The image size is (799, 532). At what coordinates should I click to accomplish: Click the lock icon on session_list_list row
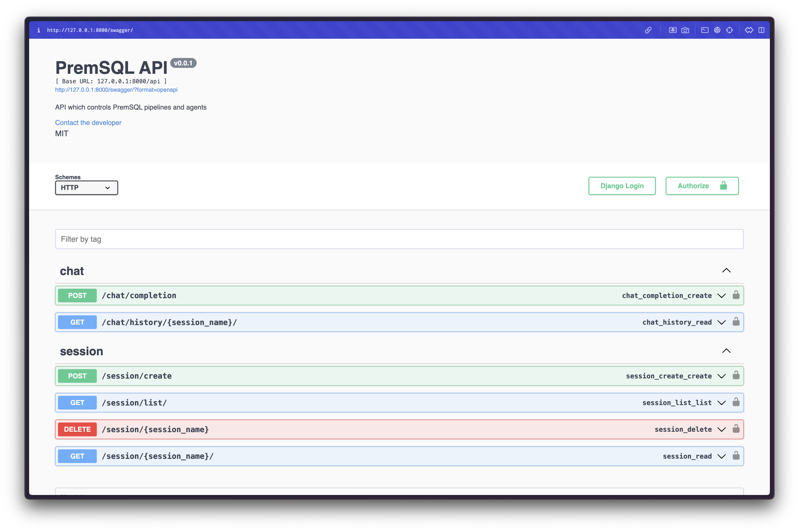click(736, 402)
